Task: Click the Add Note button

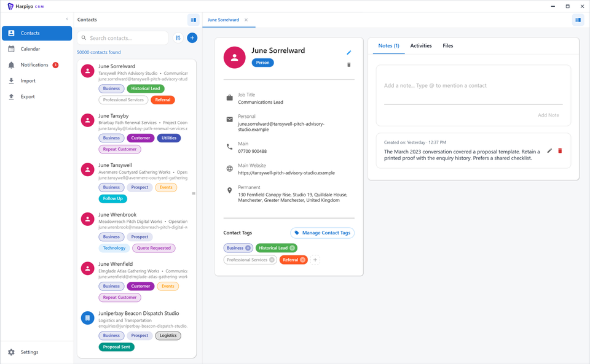Action: (x=548, y=115)
